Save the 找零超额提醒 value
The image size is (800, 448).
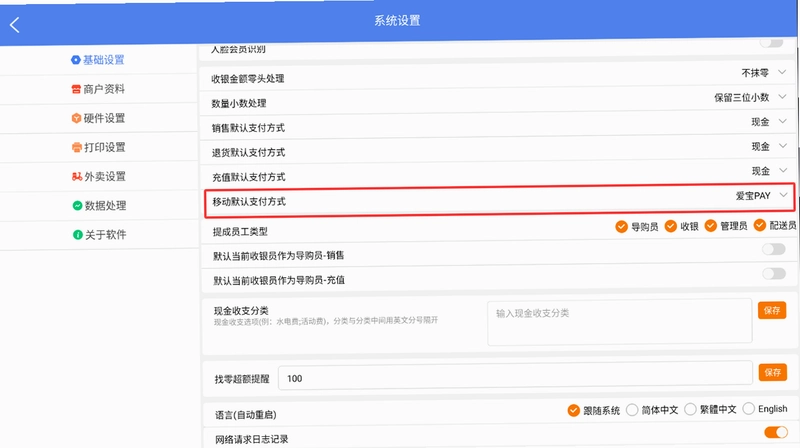pos(772,372)
